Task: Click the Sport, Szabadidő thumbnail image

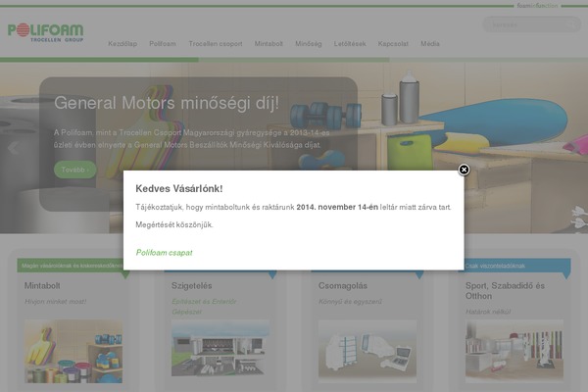Action: click(514, 350)
